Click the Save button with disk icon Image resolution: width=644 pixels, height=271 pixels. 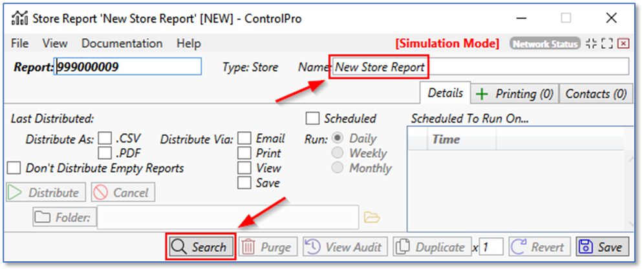[x=602, y=247]
